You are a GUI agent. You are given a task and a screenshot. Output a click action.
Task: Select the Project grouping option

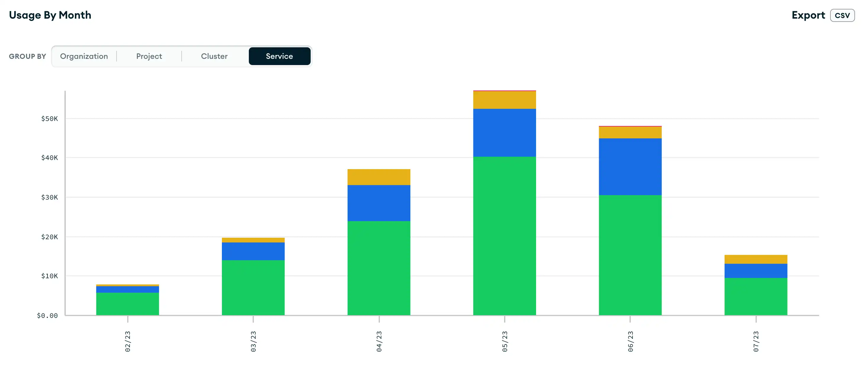click(149, 55)
